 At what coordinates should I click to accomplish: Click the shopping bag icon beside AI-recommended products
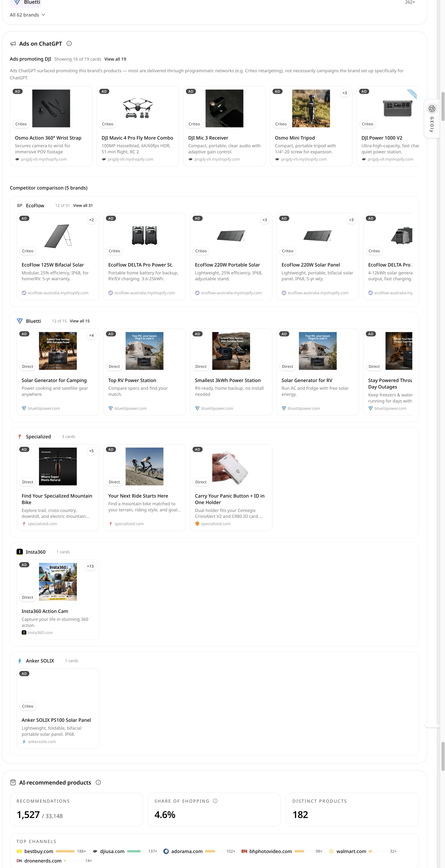coord(13,782)
